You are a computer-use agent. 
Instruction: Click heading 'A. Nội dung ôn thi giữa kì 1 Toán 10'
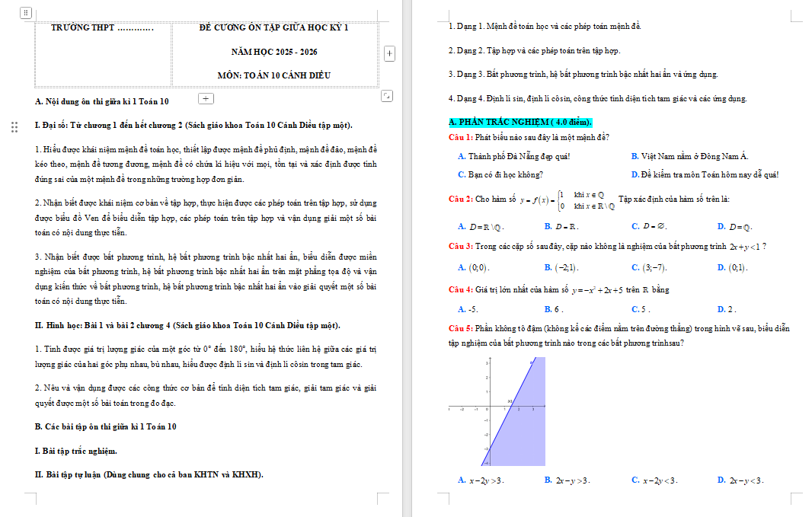point(102,101)
